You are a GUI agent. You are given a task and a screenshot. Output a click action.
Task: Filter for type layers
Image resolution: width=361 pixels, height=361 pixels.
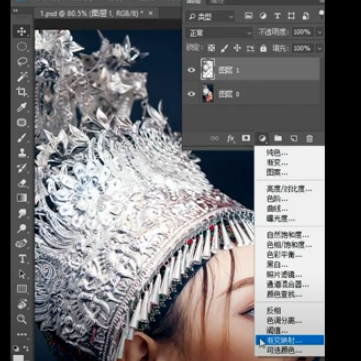(277, 16)
